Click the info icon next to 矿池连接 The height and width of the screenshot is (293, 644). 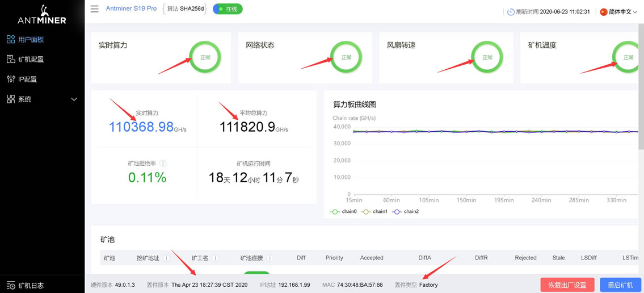(x=270, y=258)
